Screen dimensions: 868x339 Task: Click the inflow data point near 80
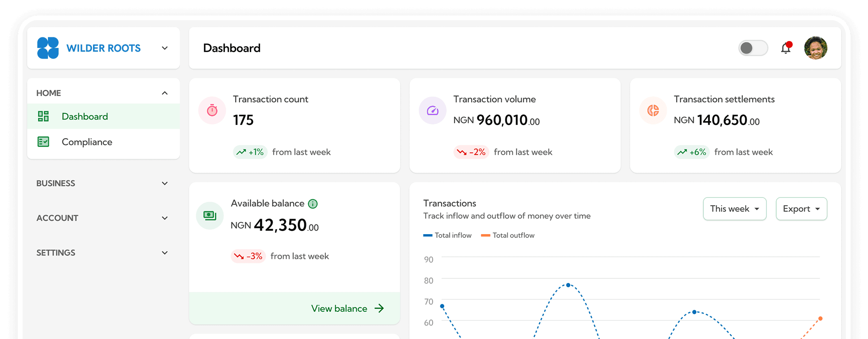coord(568,285)
